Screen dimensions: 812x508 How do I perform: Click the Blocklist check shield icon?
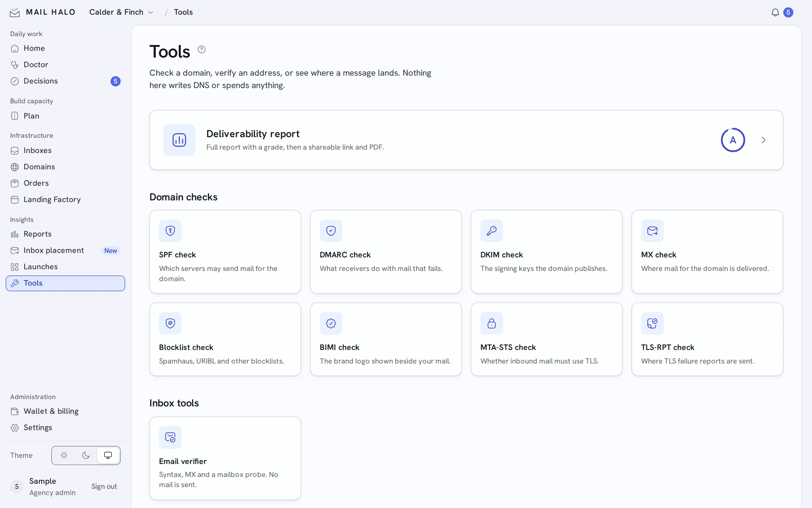click(x=170, y=323)
